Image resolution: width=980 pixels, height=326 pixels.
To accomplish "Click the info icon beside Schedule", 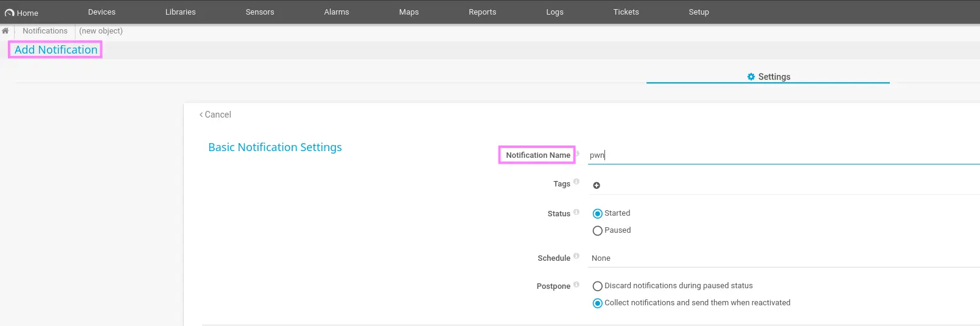I will [576, 256].
